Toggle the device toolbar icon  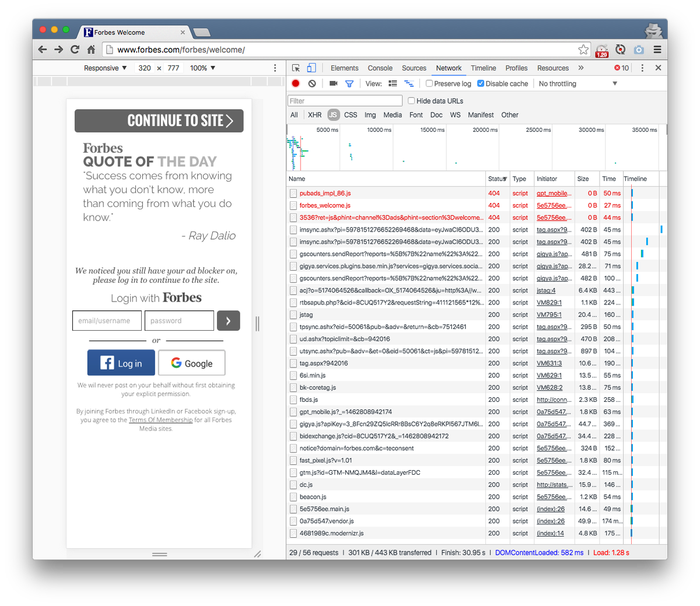[x=311, y=68]
